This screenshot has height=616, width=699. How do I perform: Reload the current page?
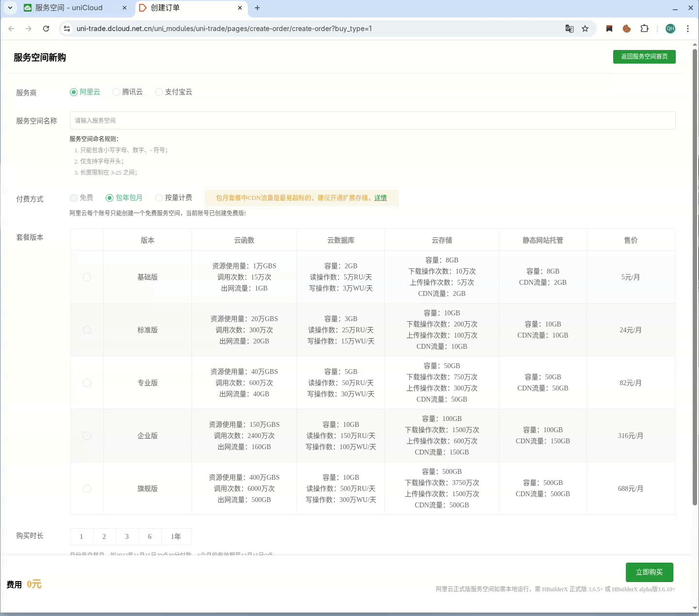coord(46,29)
